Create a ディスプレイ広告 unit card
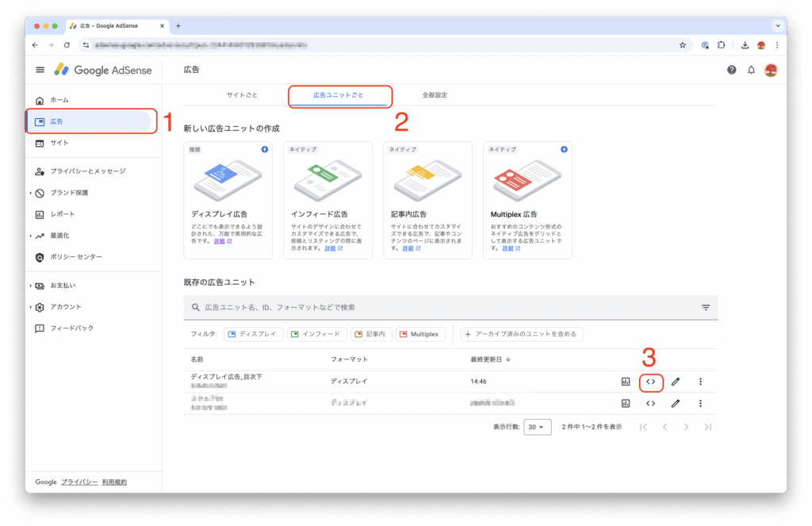Image resolution: width=812 pixels, height=526 pixels. pyautogui.click(x=228, y=201)
